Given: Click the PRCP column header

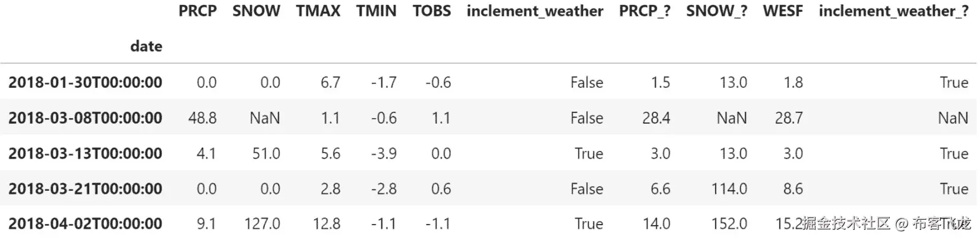Looking at the screenshot, I should tap(197, 11).
